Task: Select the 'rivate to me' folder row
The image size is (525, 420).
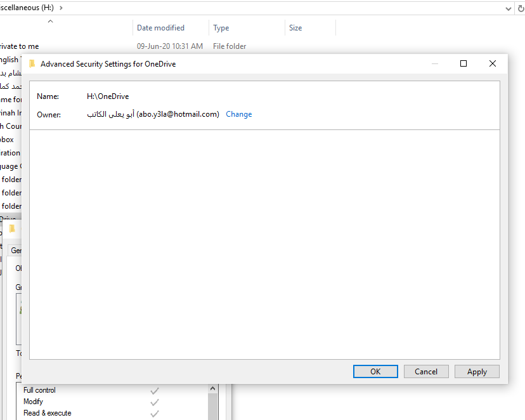Action: 20,46
